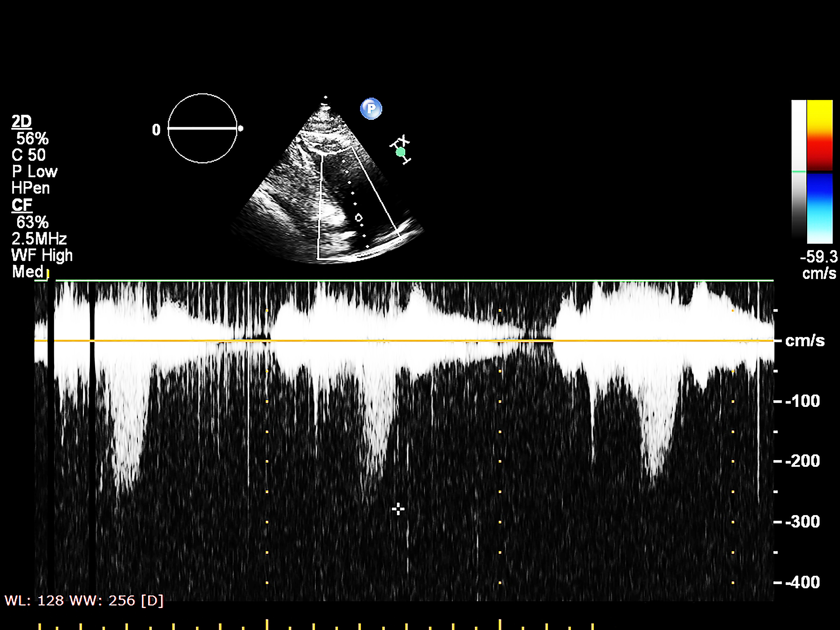Click the -400 velocity scale label
Image resolution: width=840 pixels, height=630 pixels.
tap(803, 582)
